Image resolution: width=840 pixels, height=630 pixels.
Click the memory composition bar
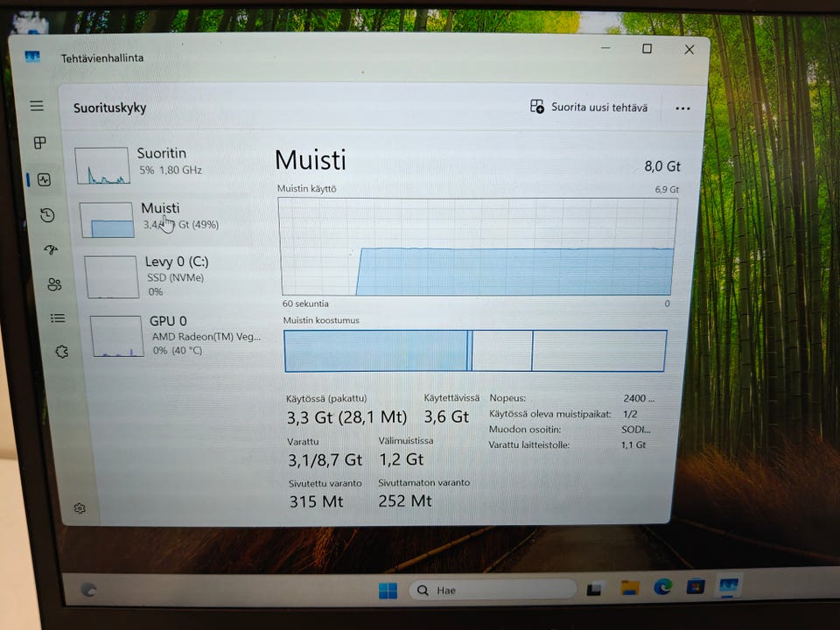475,351
